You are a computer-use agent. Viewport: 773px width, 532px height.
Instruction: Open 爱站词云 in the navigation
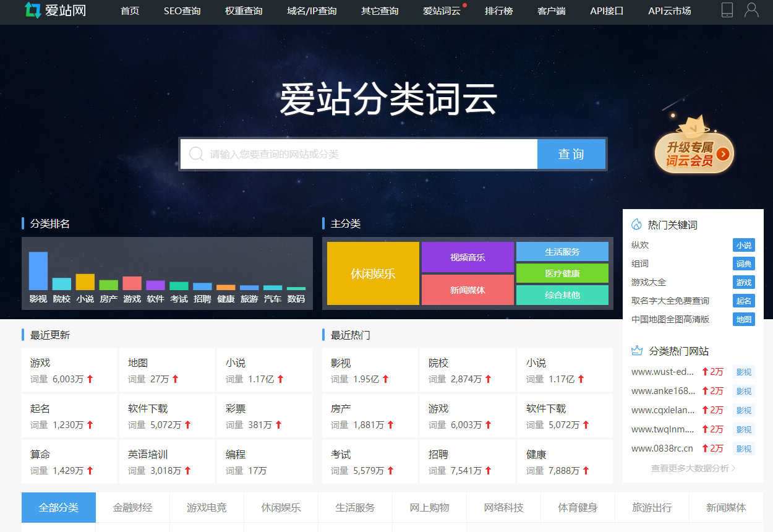coord(442,11)
